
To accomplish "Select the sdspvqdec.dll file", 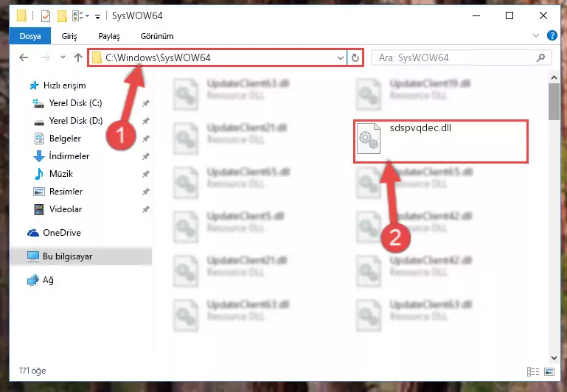I will (440, 141).
